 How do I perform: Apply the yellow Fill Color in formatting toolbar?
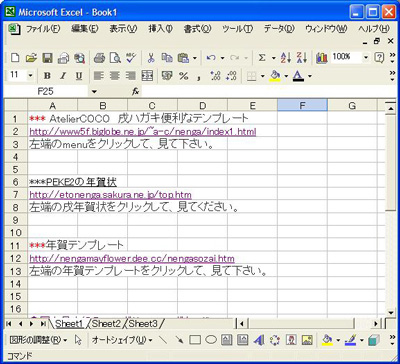coord(275,76)
